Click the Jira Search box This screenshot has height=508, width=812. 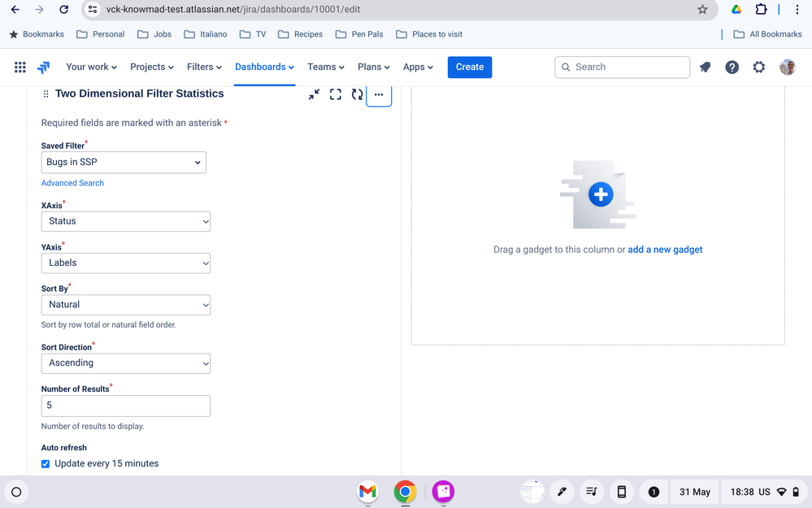pyautogui.click(x=622, y=67)
